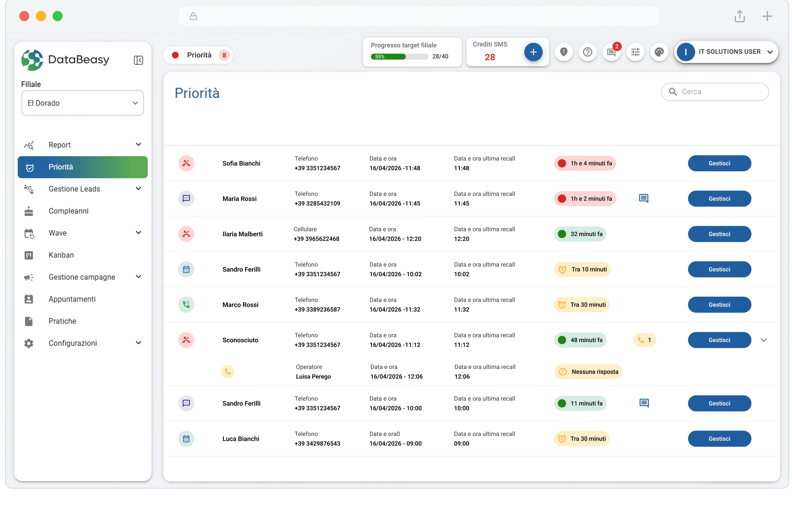The width and height of the screenshot is (792, 532).
Task: Click missed call icon for Sofia Bianchi
Action: (186, 163)
